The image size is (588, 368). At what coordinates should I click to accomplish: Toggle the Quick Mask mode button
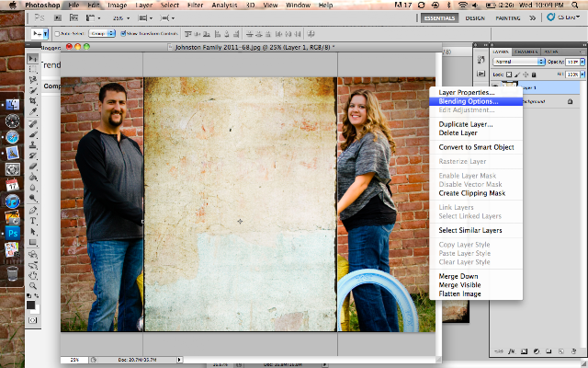click(33, 320)
